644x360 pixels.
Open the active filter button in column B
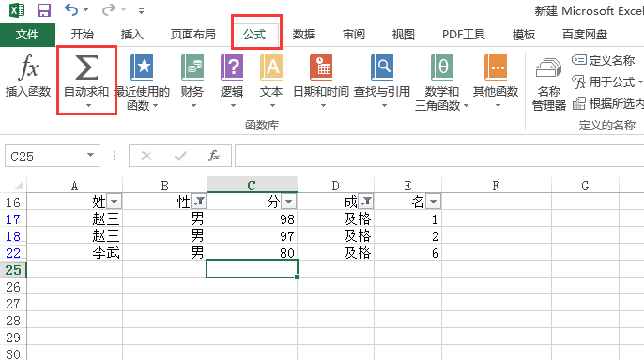[199, 202]
